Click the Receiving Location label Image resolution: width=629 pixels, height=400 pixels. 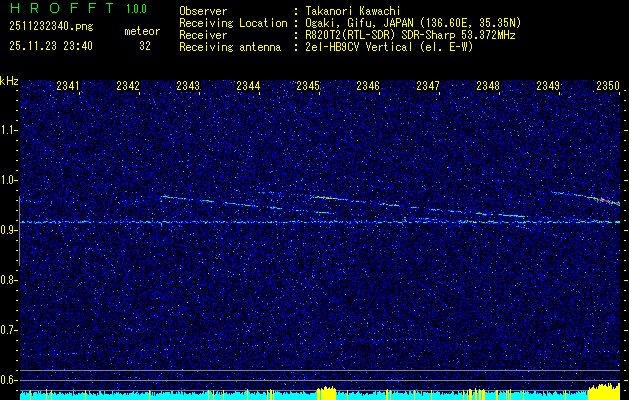pyautogui.click(x=233, y=23)
